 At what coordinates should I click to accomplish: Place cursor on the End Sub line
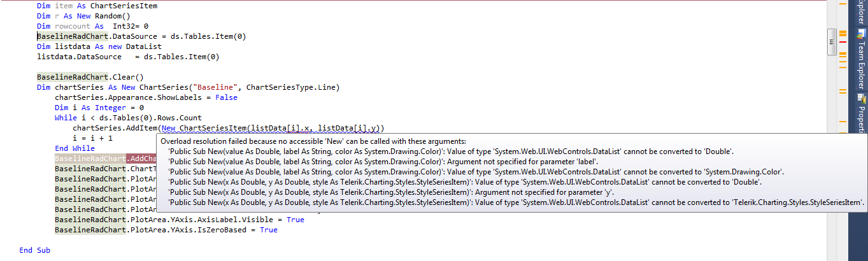click(x=35, y=250)
